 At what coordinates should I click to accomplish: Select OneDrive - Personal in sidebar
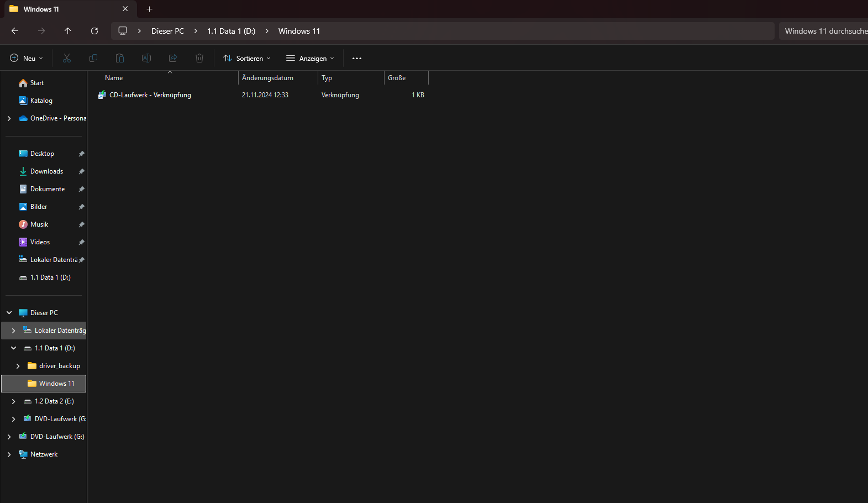58,118
